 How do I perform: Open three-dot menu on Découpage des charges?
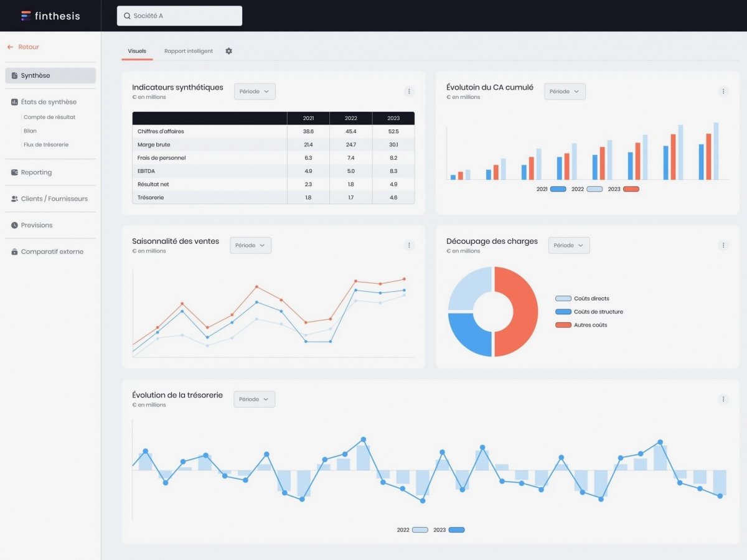pyautogui.click(x=723, y=245)
